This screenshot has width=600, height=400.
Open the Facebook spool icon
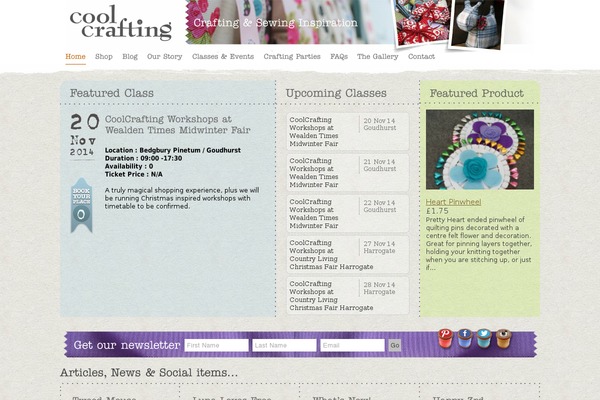pos(465,338)
